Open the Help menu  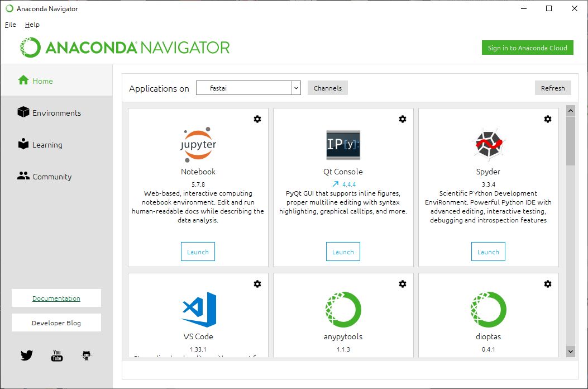(x=32, y=25)
